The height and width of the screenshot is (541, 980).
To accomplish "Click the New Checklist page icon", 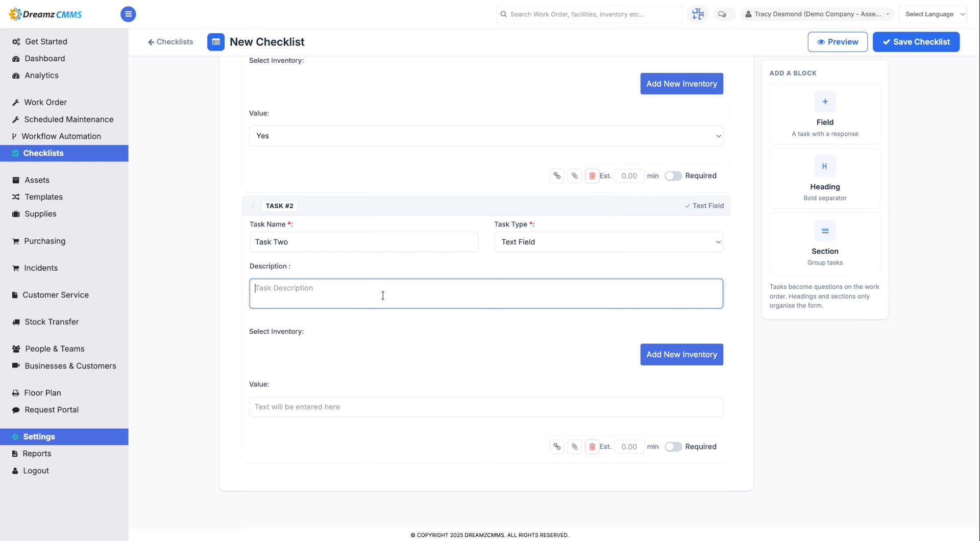I will [216, 42].
